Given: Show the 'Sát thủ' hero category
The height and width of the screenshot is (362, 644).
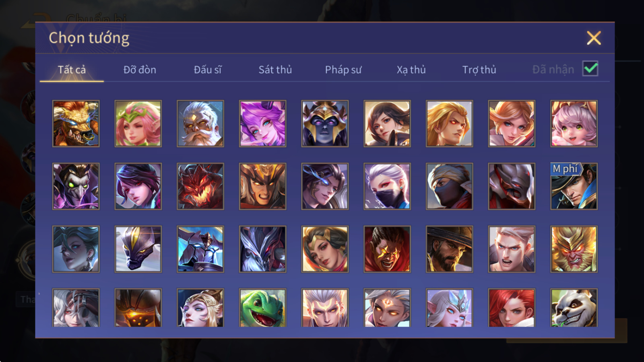Looking at the screenshot, I should (x=275, y=70).
